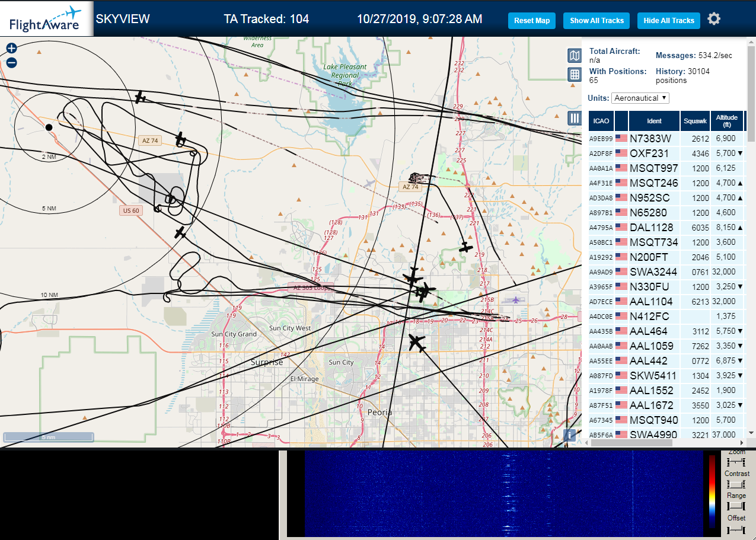Select the AAL442 aircraft row
756x540 pixels.
coord(668,361)
